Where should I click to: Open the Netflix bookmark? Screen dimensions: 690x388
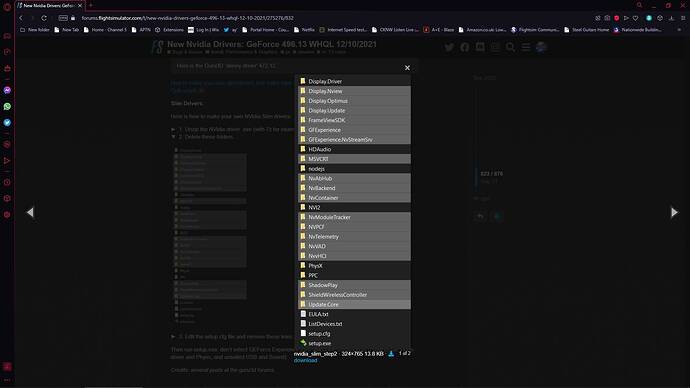click(x=304, y=30)
